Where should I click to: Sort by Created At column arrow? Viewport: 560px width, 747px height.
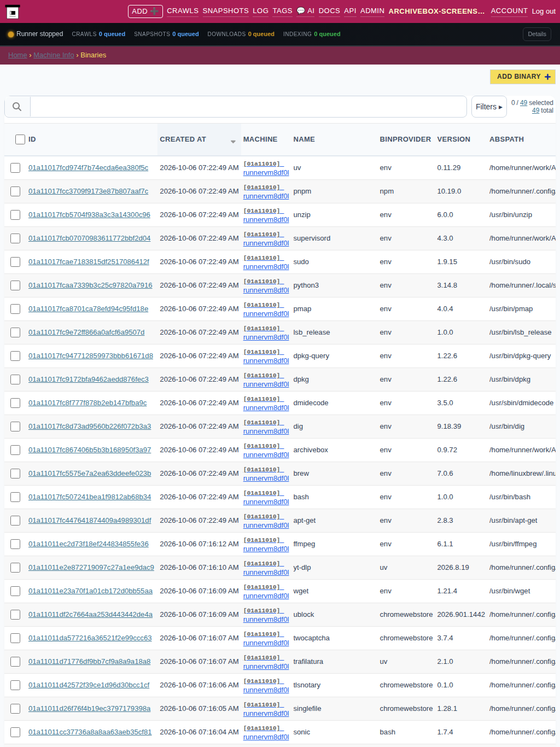233,142
